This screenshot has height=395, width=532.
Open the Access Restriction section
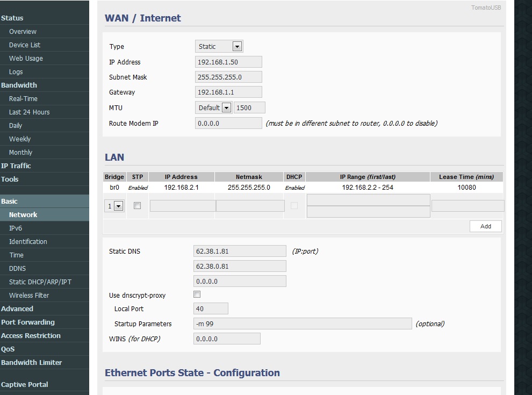tap(31, 335)
